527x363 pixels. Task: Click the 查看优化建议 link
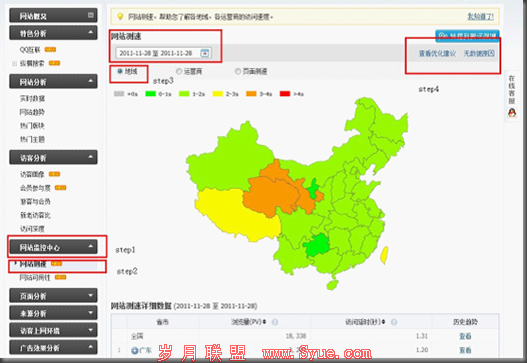point(437,53)
